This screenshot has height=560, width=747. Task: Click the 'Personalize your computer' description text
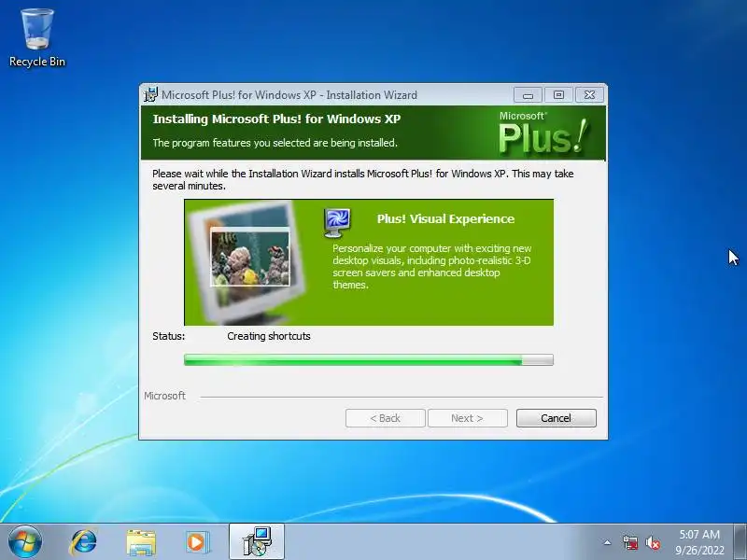431,267
